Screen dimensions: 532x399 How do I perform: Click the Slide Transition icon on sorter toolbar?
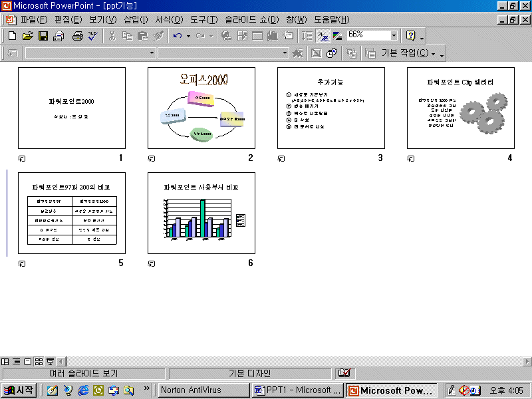13,53
